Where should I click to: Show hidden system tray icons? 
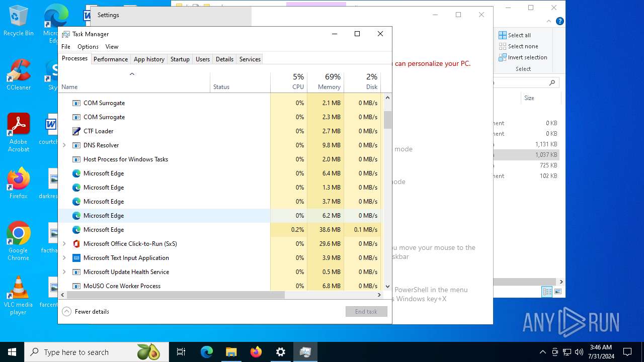tap(542, 352)
